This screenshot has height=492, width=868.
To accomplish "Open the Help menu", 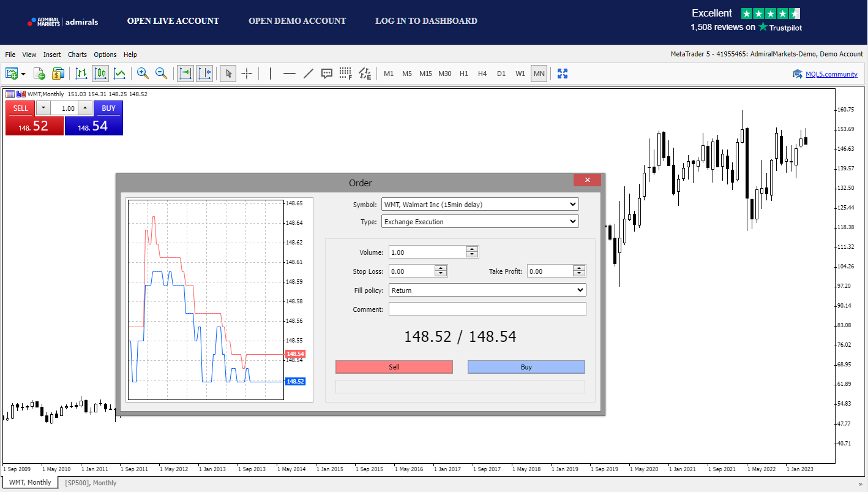I will pos(130,55).
